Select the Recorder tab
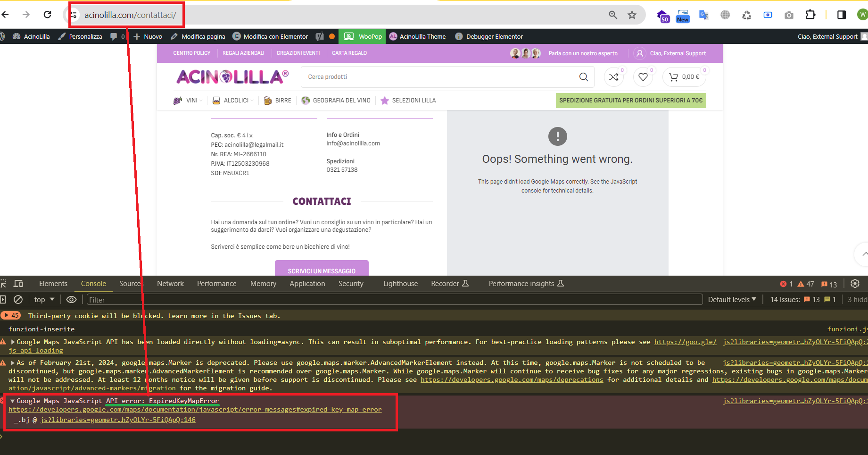The image size is (868, 455). point(450,284)
